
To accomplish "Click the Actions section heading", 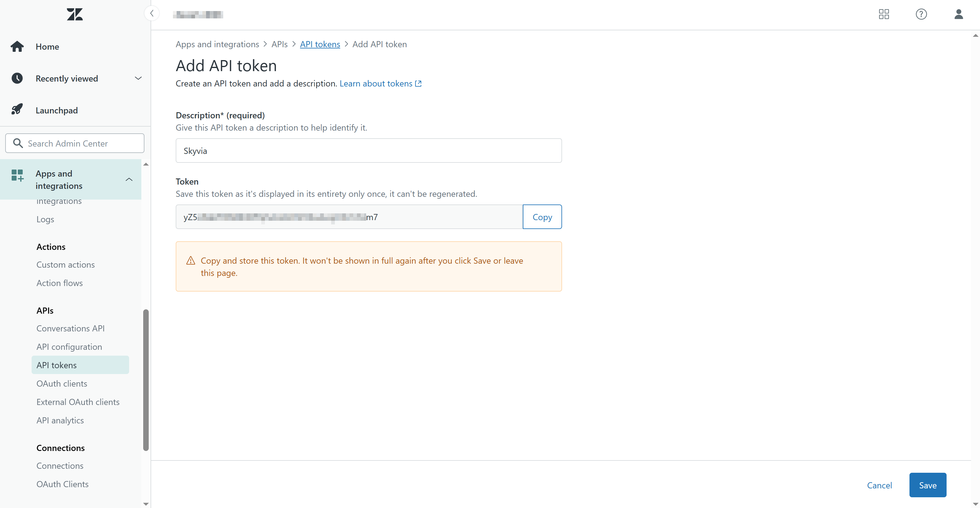I will [51, 247].
